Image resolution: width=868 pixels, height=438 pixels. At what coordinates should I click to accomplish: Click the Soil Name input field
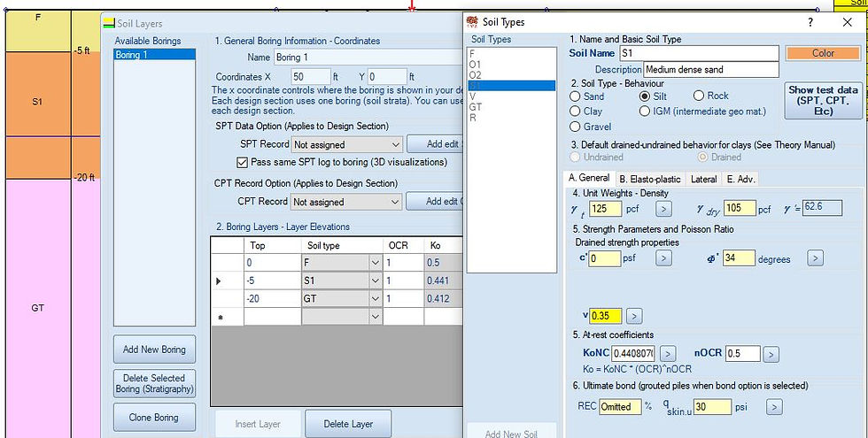point(699,53)
